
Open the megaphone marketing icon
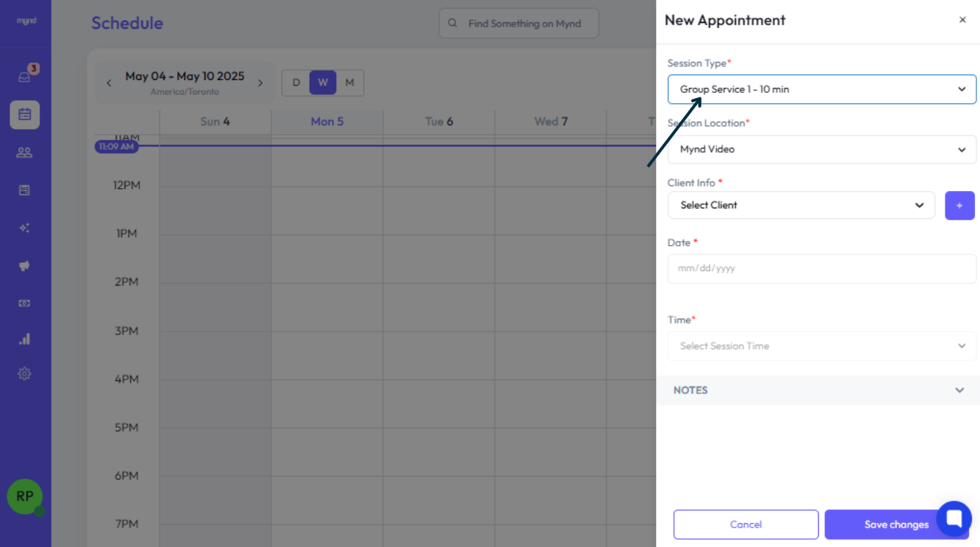point(24,266)
